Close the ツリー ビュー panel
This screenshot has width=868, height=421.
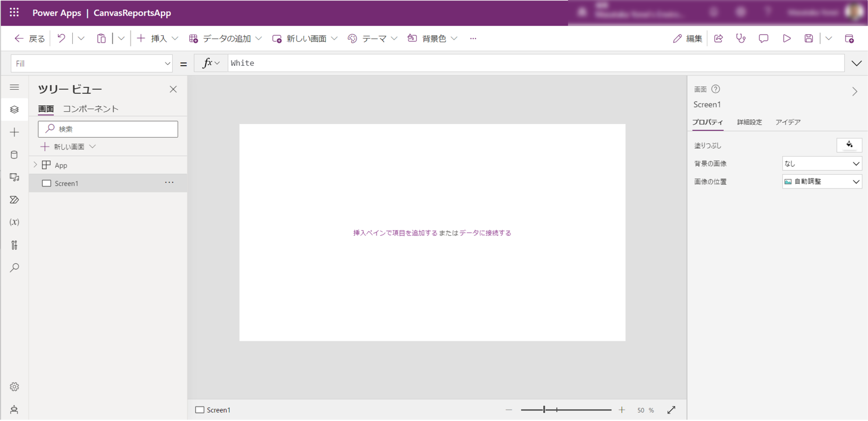(x=173, y=89)
